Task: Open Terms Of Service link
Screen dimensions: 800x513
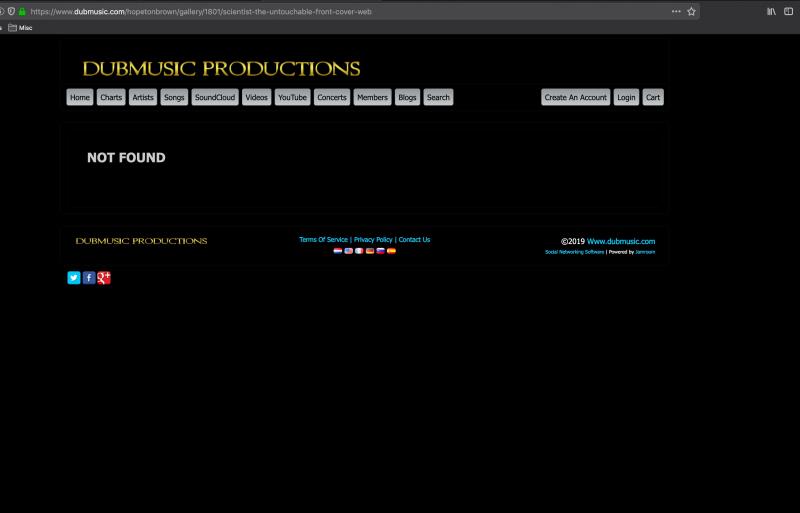Action: coord(323,239)
